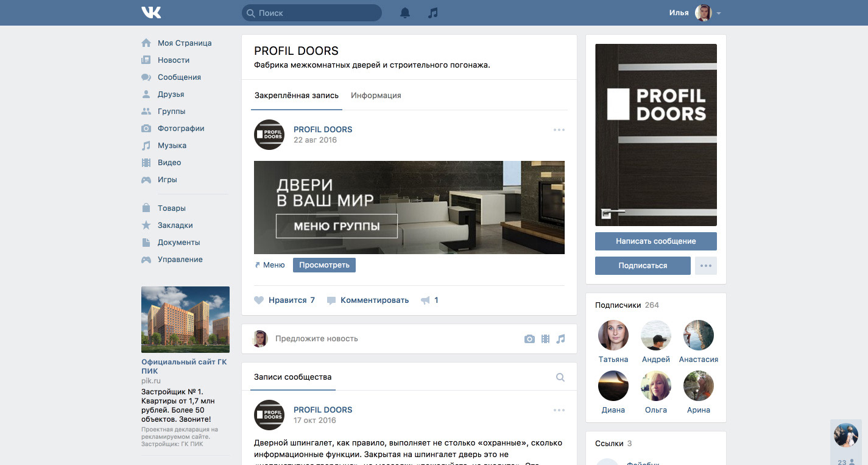This screenshot has height=465, width=868.
Task: Open subscriber Арина's profile
Action: click(699, 386)
